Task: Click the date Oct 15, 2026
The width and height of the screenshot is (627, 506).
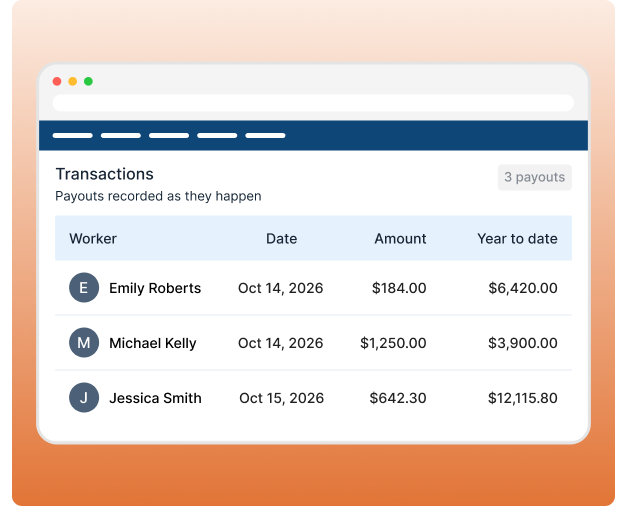Action: click(x=282, y=398)
